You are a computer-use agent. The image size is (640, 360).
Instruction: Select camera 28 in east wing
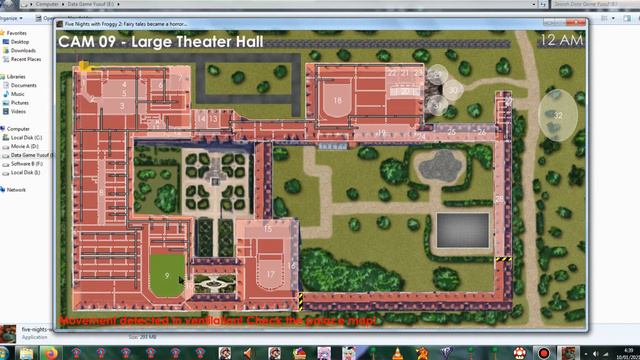coord(500,199)
